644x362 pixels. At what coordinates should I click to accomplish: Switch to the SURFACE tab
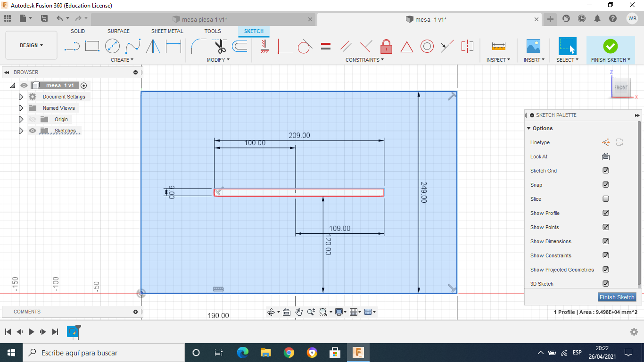118,31
